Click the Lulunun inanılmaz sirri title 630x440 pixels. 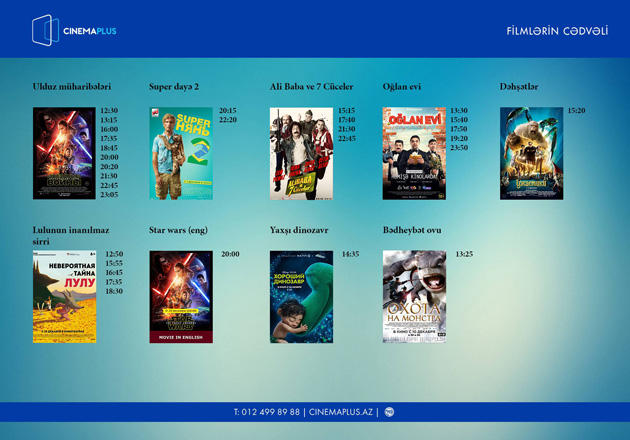(71, 235)
